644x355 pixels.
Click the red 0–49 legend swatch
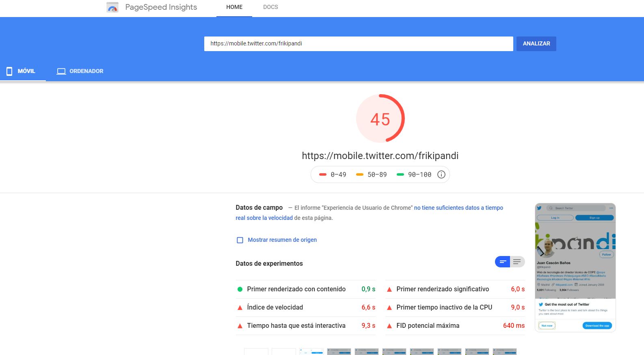click(x=323, y=174)
